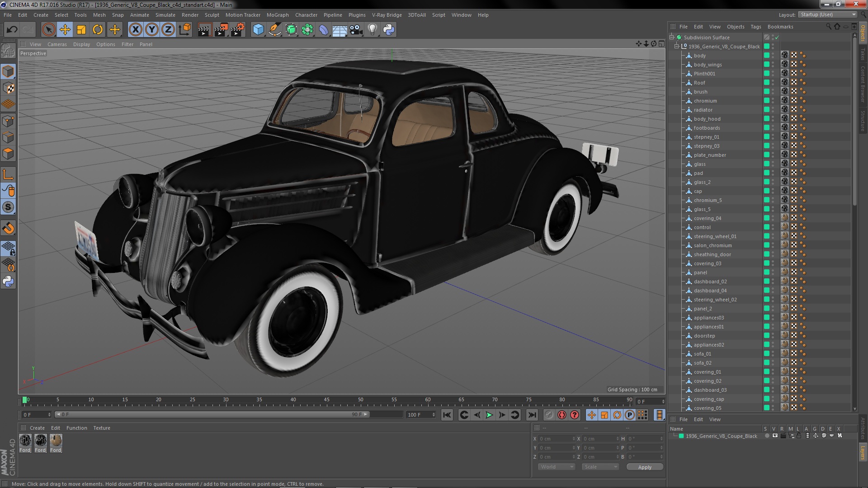Screen dimensions: 868x488
Task: Add a Subdivision Surface generator
Action: pyautogui.click(x=291, y=30)
